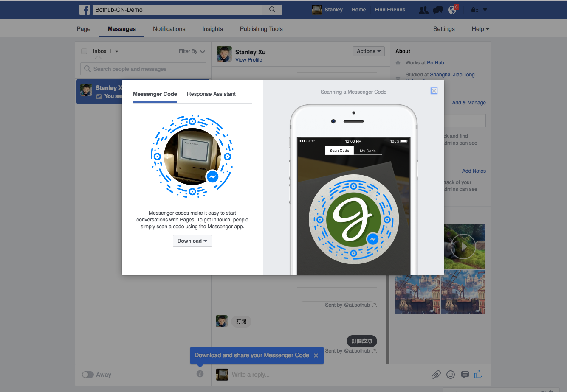Click the Messenger code image
Screen dimensions: 567x392
(x=192, y=156)
